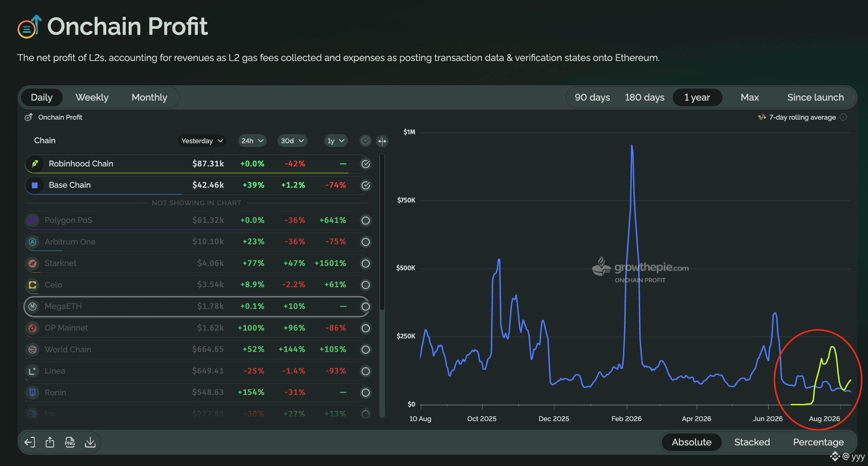Click the PNG export icon
Viewport: 868px width, 466px height.
(x=70, y=442)
